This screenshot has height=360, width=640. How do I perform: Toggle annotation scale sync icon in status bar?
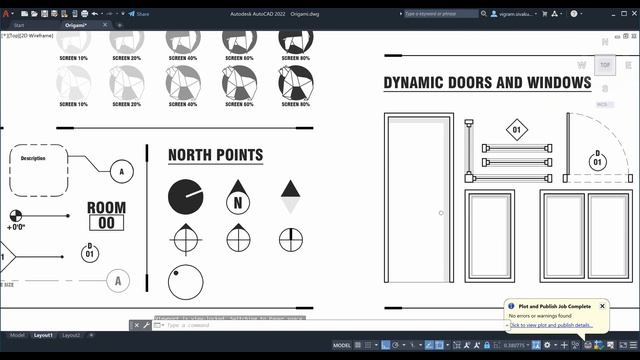pos(536,345)
